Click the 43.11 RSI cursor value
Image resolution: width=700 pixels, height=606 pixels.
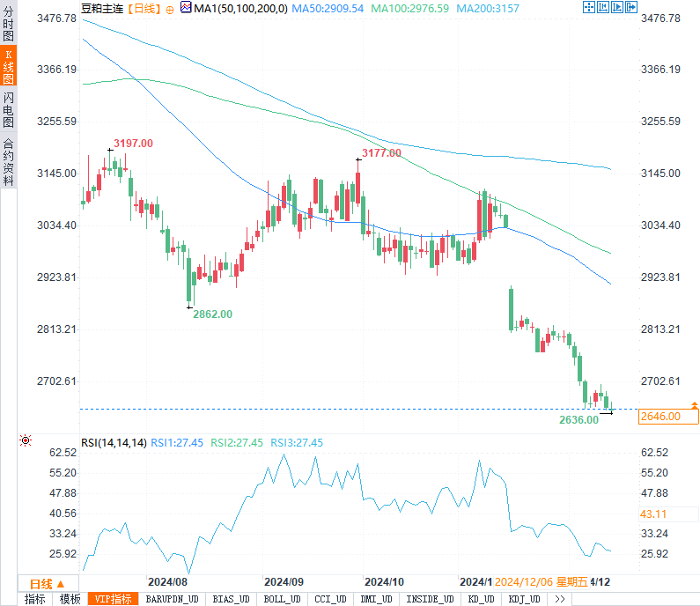click(653, 514)
